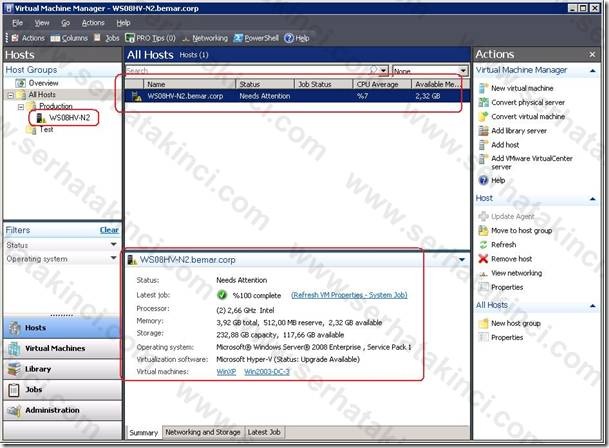Image resolution: width=609 pixels, height=448 pixels.
Task: Click the Clear filters link
Action: [x=109, y=230]
